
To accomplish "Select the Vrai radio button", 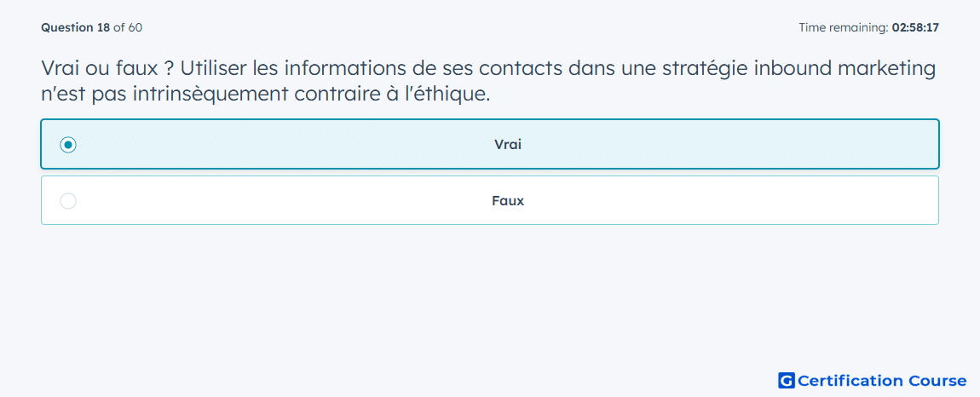I will [68, 145].
